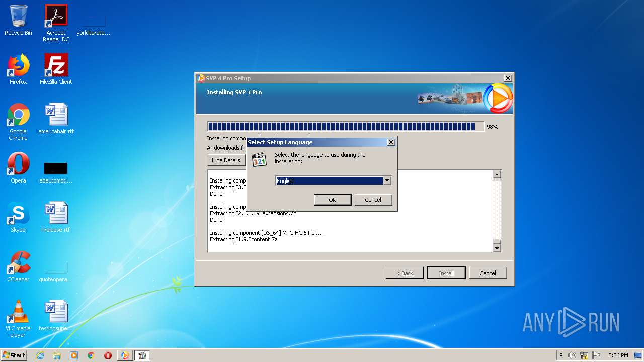Open CCleaner desktop shortcut
The height and width of the screenshot is (362, 644).
pos(18,266)
